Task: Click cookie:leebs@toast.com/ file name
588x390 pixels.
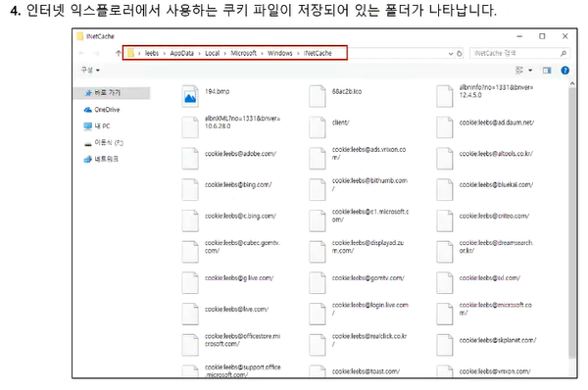Action: [x=366, y=371]
